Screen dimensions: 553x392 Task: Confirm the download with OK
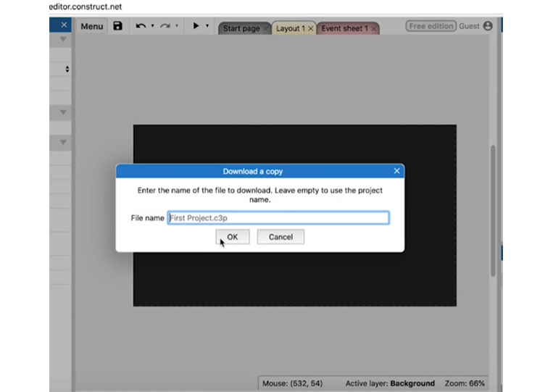pos(233,237)
